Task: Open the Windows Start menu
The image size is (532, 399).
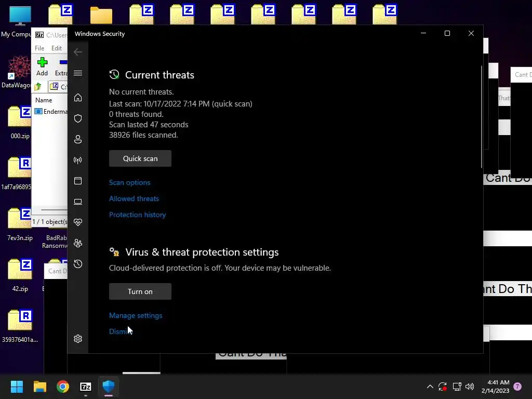Action: click(x=17, y=387)
